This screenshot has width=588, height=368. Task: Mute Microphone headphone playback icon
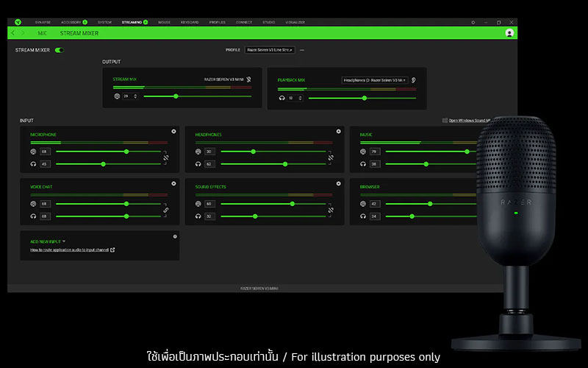33,164
